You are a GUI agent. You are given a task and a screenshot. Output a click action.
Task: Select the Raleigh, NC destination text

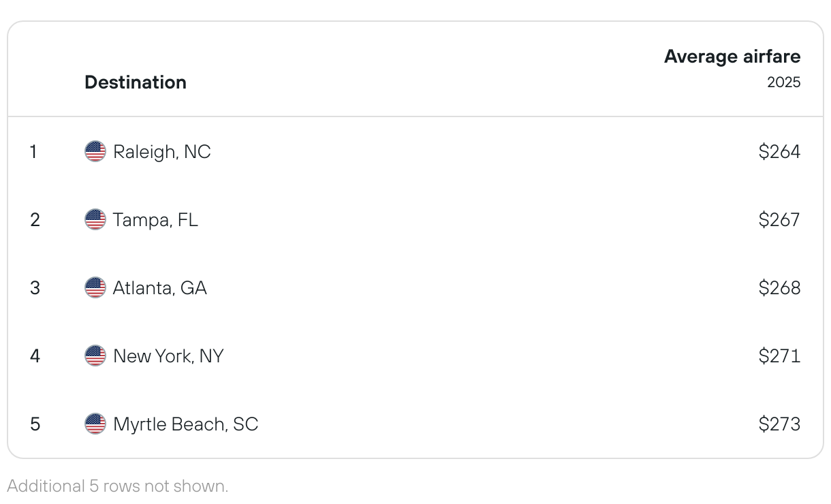[x=162, y=151]
